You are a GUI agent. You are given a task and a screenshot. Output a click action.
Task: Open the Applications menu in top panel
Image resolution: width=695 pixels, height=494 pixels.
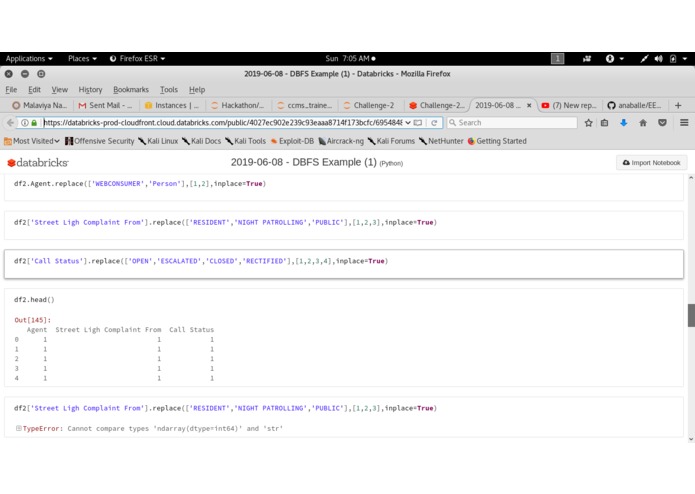tap(29, 58)
